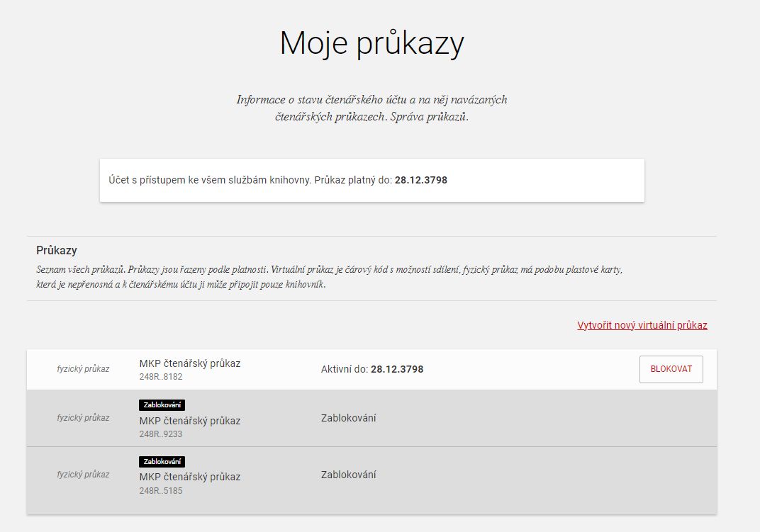
Task: Click the italic intro text under the title
Action: pyautogui.click(x=371, y=108)
